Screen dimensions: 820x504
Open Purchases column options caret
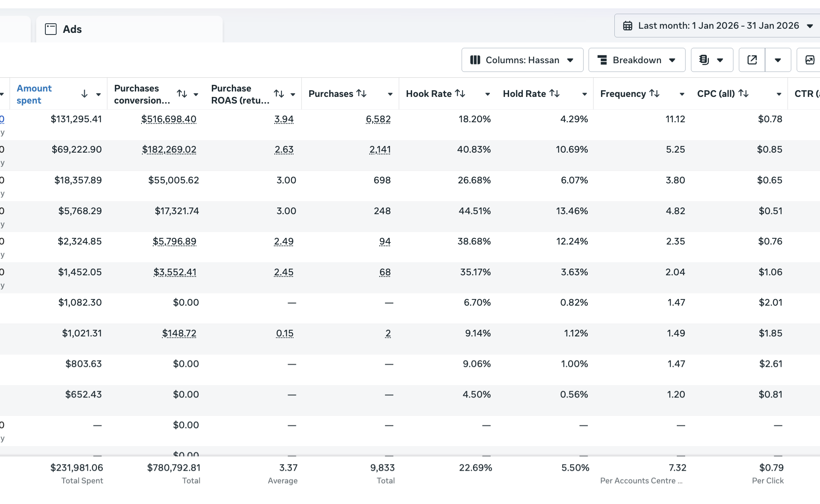[x=390, y=94]
